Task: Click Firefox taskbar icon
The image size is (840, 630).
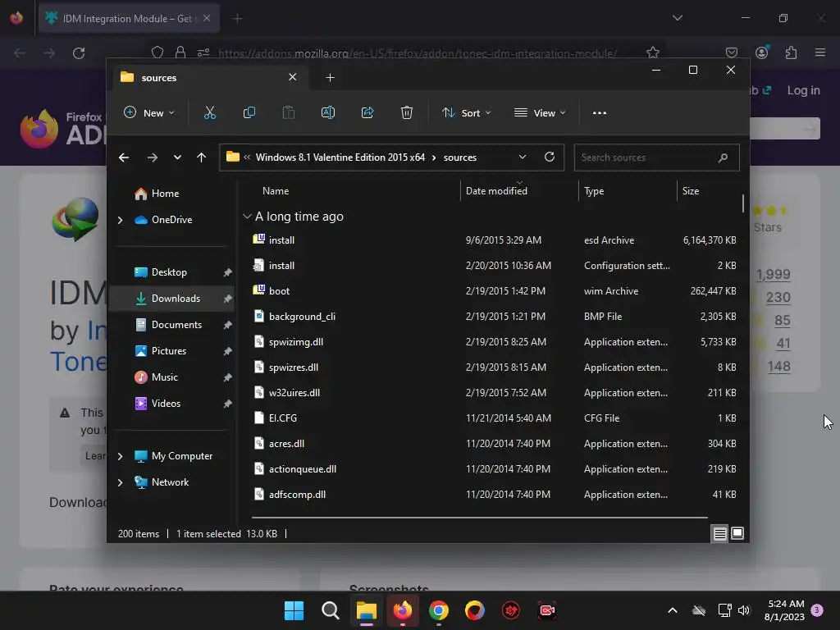Action: (x=402, y=610)
